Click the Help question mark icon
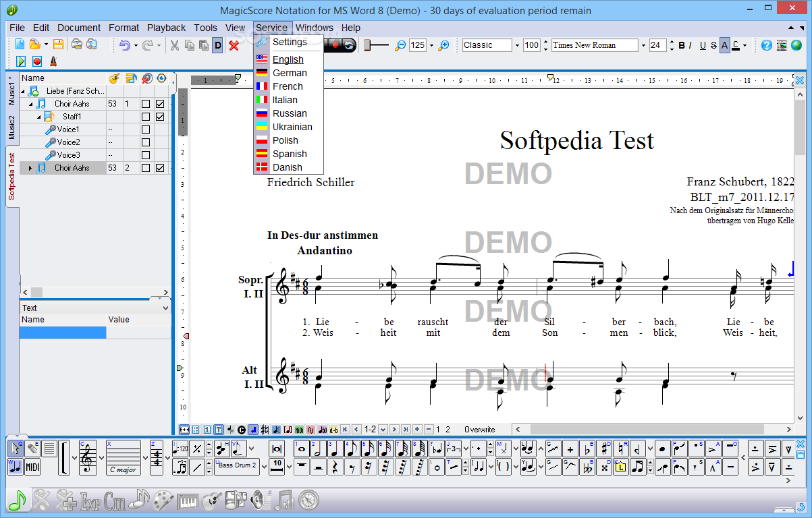Viewport: 812px width, 518px height. coord(767,45)
